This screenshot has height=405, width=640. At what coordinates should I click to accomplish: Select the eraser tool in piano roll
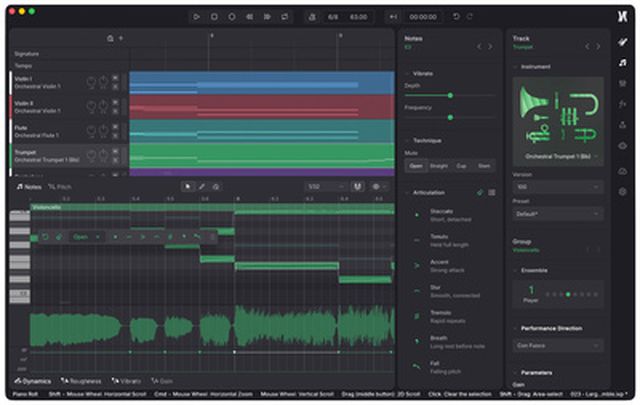click(x=216, y=187)
